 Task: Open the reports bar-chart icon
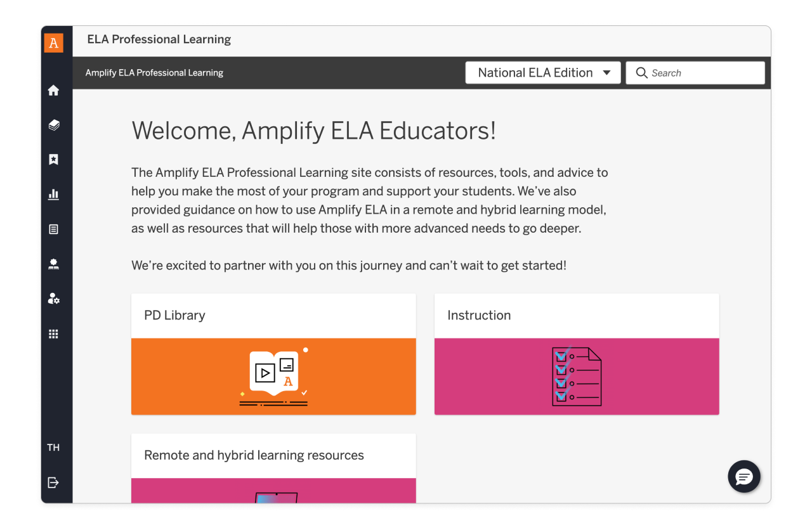pyautogui.click(x=54, y=194)
